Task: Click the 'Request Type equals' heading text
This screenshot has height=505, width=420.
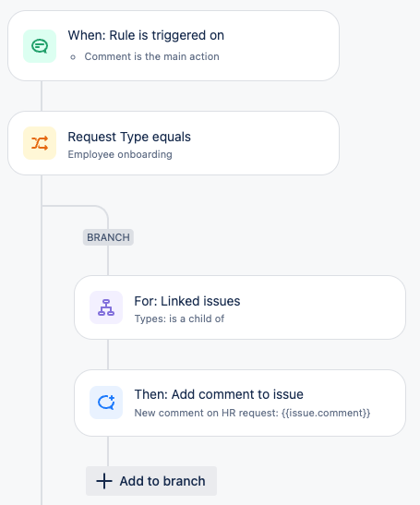Action: click(x=129, y=137)
